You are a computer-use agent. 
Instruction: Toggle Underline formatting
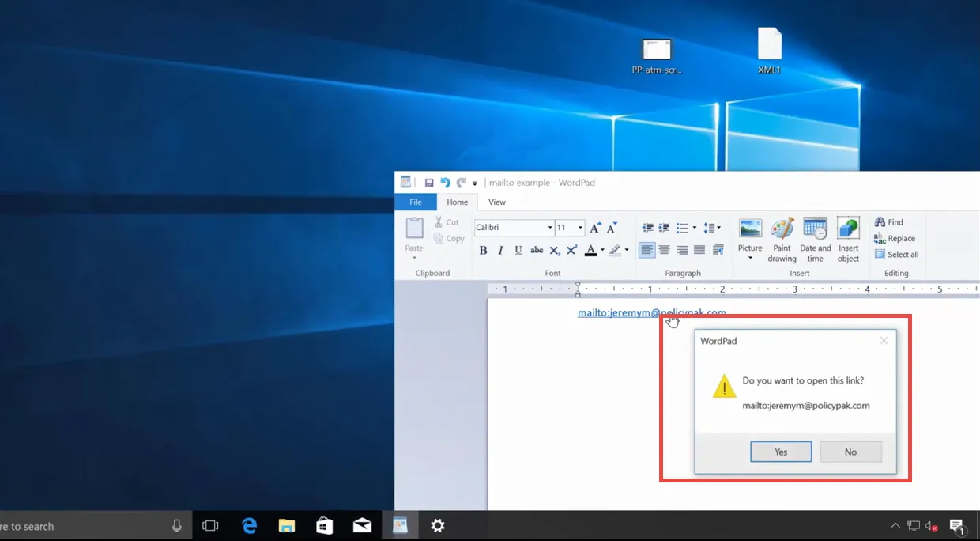pyautogui.click(x=518, y=250)
